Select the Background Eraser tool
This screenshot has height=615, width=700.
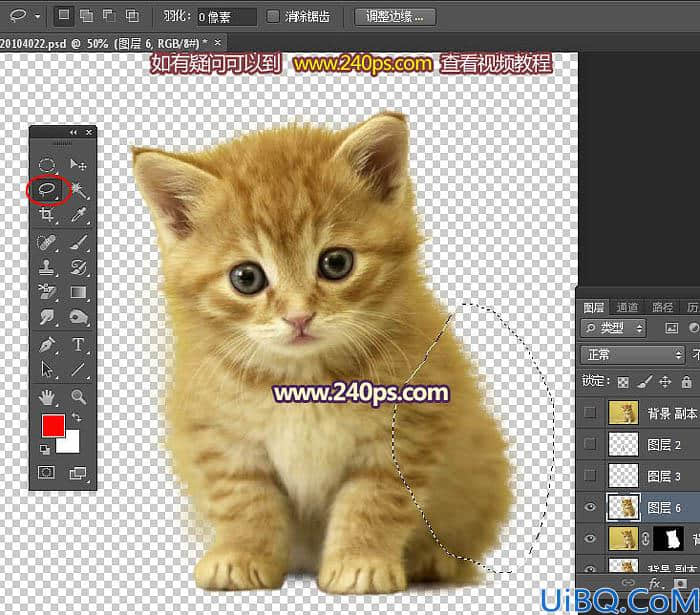point(46,292)
